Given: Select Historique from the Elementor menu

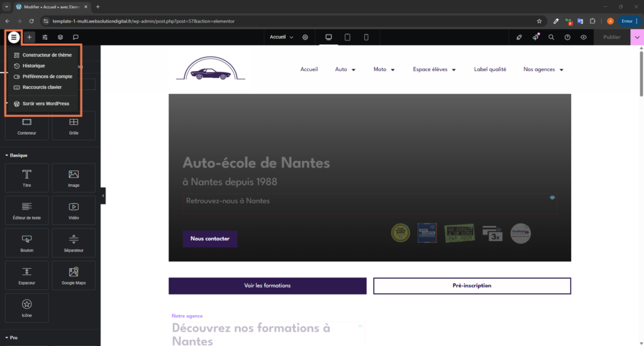Looking at the screenshot, I should (x=33, y=65).
